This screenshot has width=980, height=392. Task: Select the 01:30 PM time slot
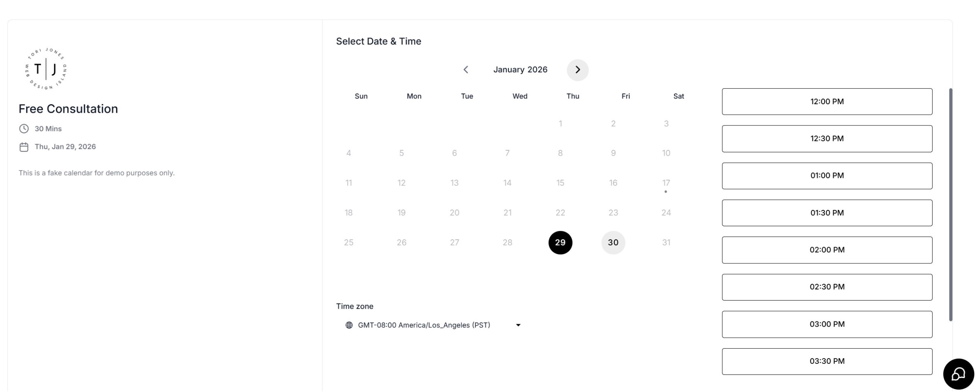click(x=827, y=213)
